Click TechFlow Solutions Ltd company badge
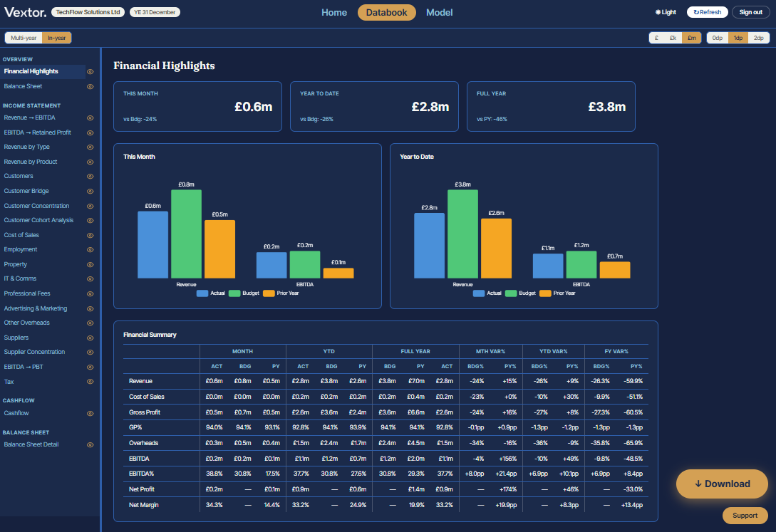The height and width of the screenshot is (532, 776). (x=88, y=12)
